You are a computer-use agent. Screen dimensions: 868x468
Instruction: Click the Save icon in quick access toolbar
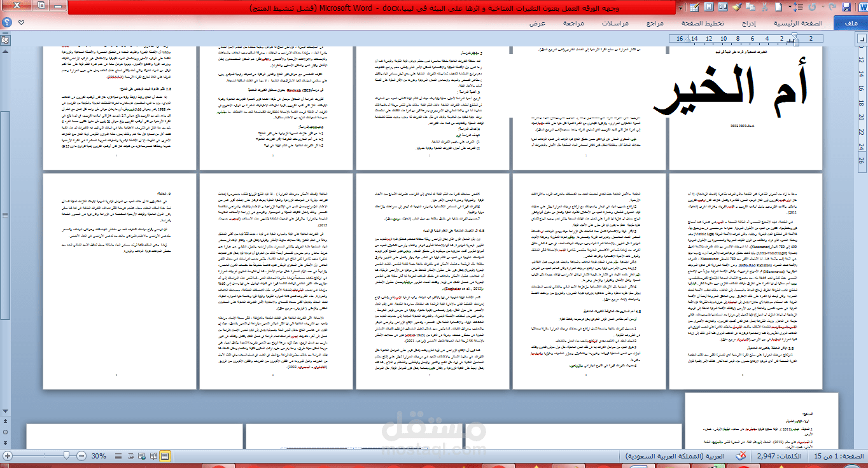(846, 7)
